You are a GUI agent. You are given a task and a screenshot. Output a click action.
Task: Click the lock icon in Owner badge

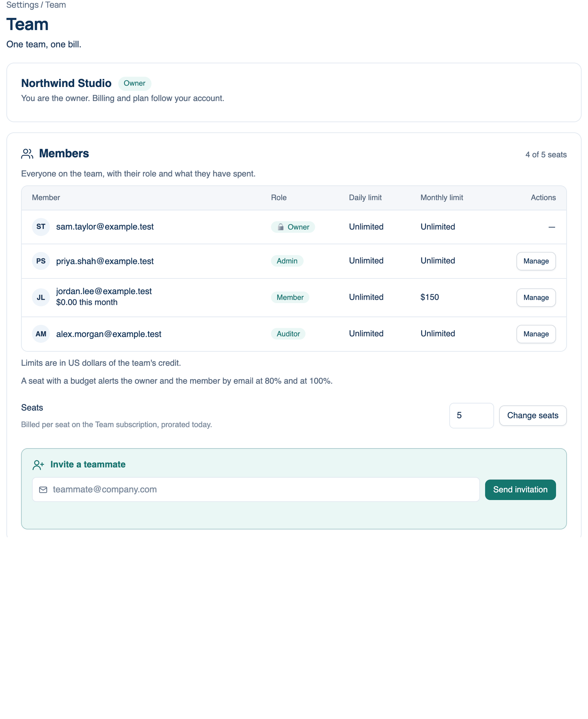tap(281, 227)
